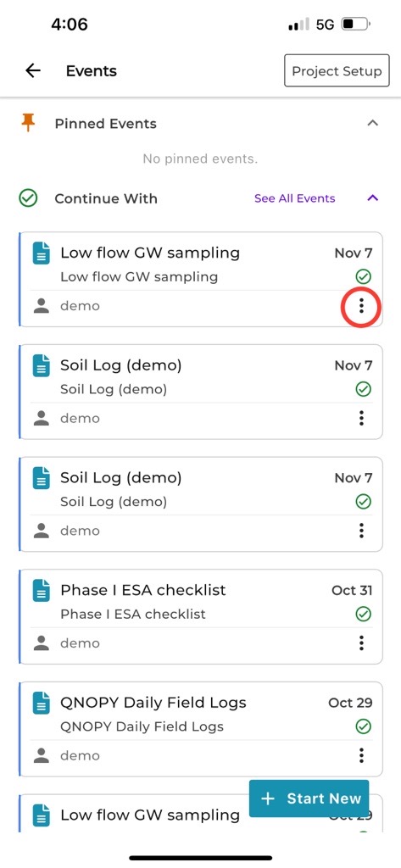The height and width of the screenshot is (868, 401).
Task: Open three-dot menu for Phase I ESA checklist
Action: pos(361,643)
